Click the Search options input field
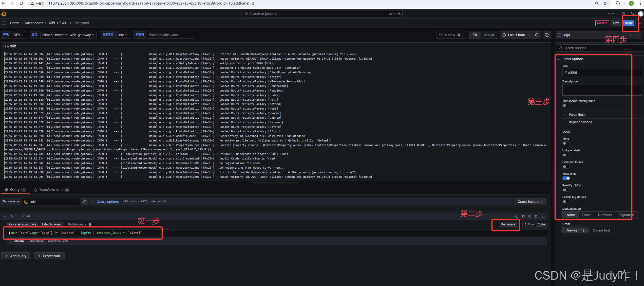 pyautogui.click(x=599, y=48)
